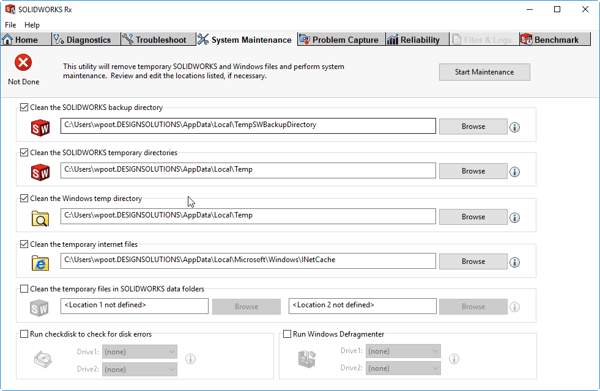Click the Location 1 not defined field
This screenshot has width=600, height=391.
(134, 306)
